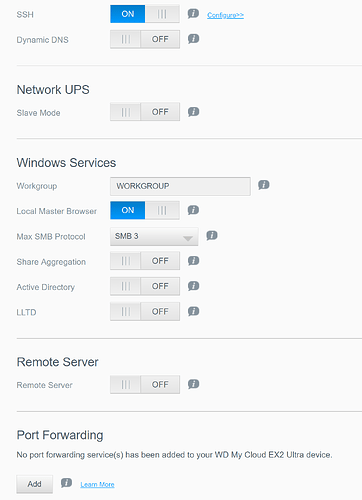Click the Dynamic DNS info icon

[x=193, y=39]
